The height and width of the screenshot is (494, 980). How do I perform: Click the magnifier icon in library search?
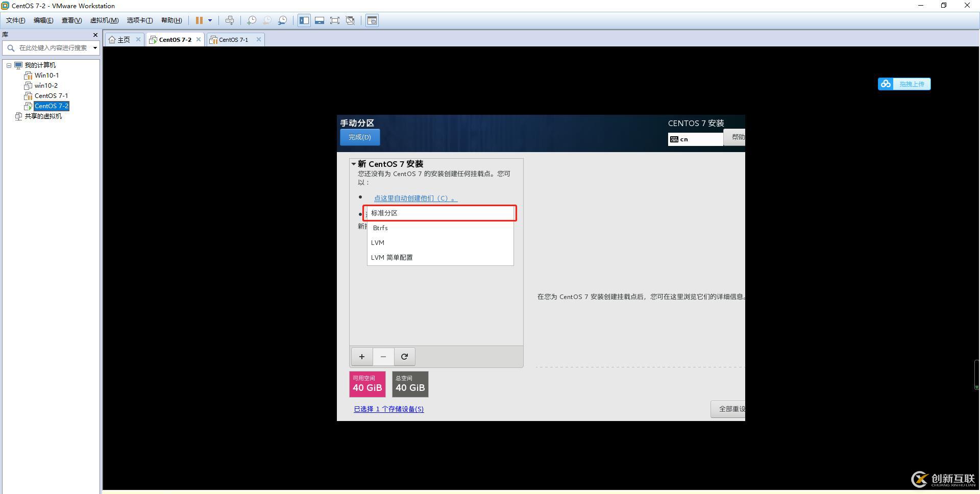tap(11, 48)
